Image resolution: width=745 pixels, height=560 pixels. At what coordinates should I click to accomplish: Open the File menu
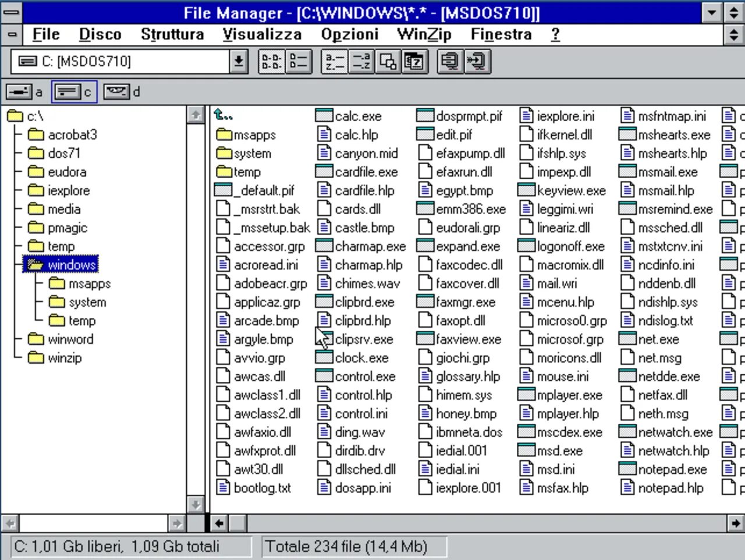point(46,34)
